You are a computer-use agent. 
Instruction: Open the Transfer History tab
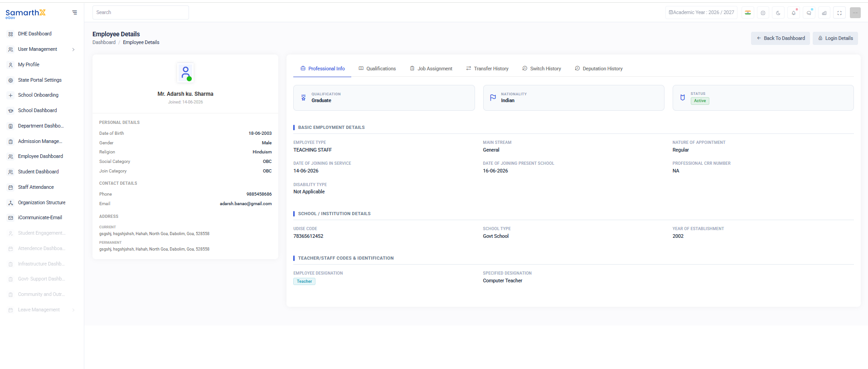(x=487, y=69)
